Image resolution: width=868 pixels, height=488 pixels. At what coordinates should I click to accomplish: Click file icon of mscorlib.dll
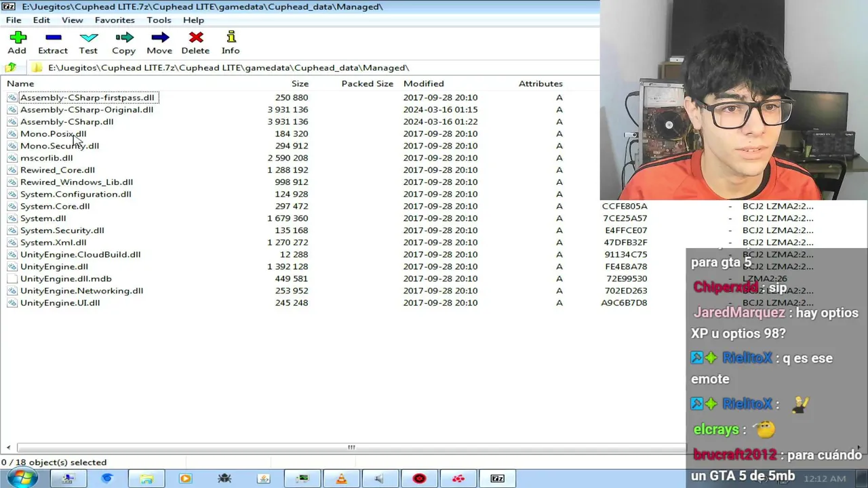pyautogui.click(x=12, y=158)
